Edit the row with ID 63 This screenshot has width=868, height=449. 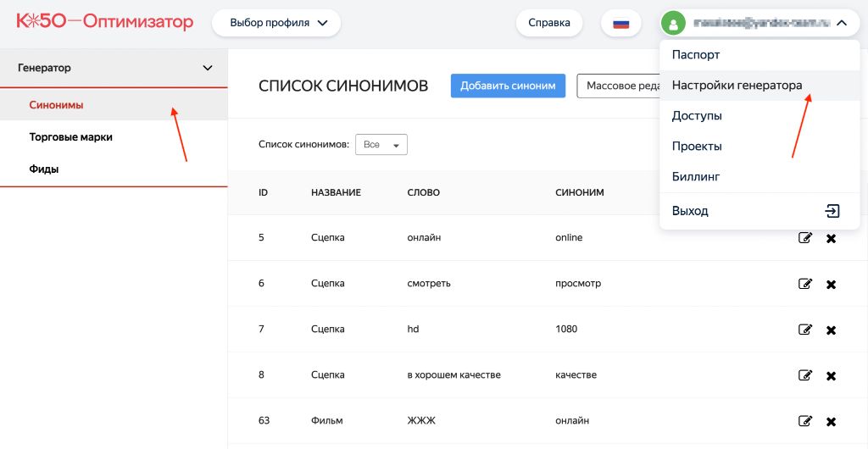tap(804, 421)
